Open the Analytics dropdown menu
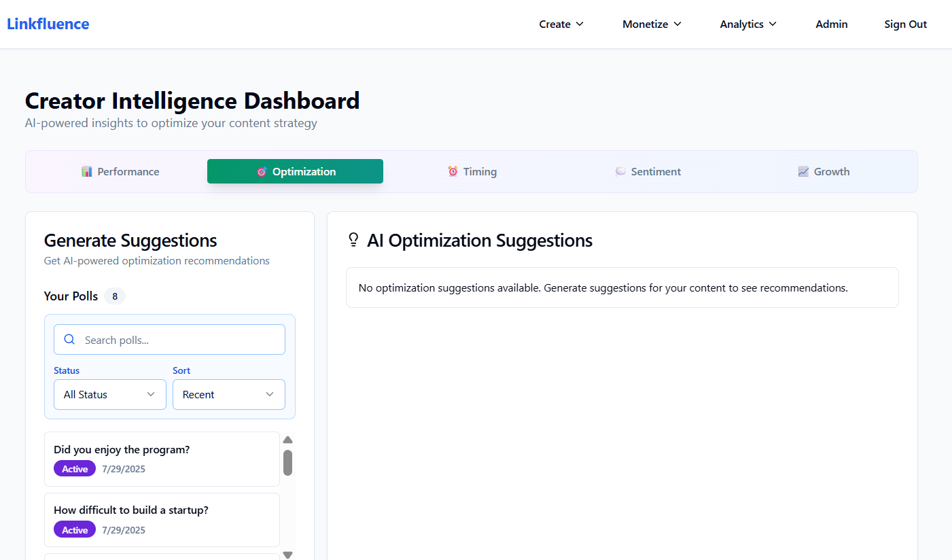Image resolution: width=952 pixels, height=560 pixels. pyautogui.click(x=748, y=24)
